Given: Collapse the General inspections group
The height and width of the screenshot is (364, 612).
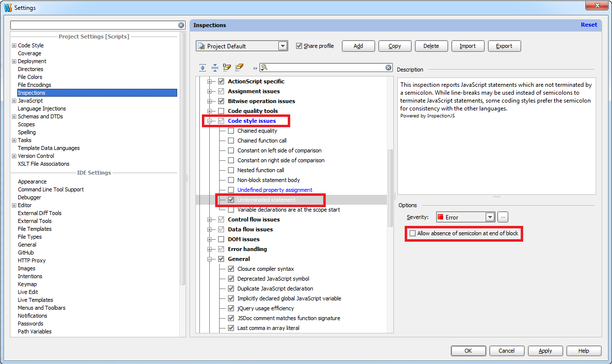Looking at the screenshot, I should click(x=209, y=259).
